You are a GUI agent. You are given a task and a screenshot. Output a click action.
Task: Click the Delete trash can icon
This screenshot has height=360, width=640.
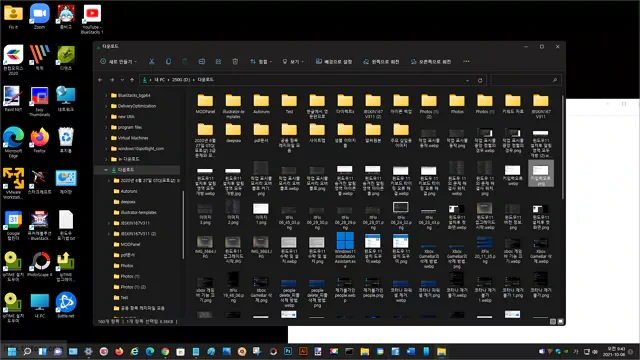(x=235, y=62)
